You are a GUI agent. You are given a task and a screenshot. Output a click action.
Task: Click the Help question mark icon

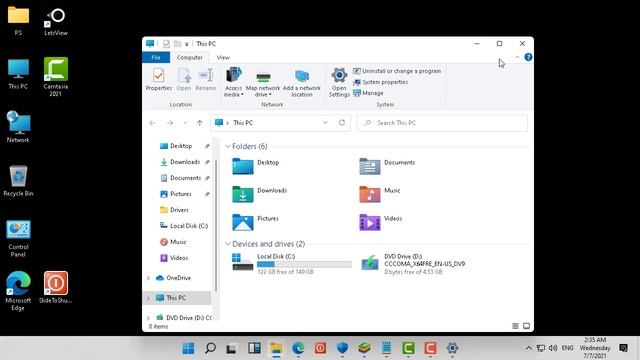[x=528, y=57]
